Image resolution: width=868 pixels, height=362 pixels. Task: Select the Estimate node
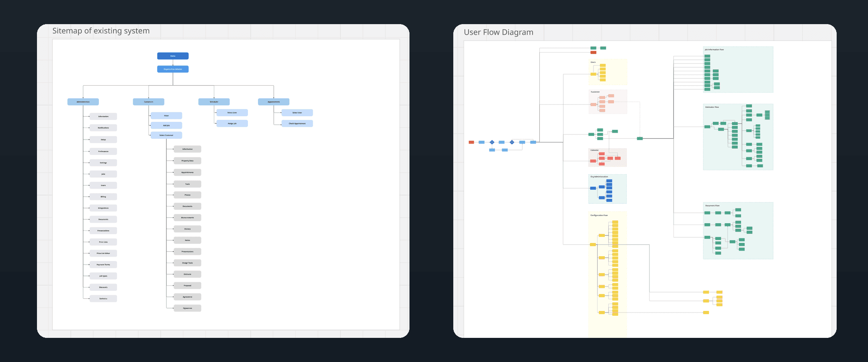pyautogui.click(x=187, y=274)
